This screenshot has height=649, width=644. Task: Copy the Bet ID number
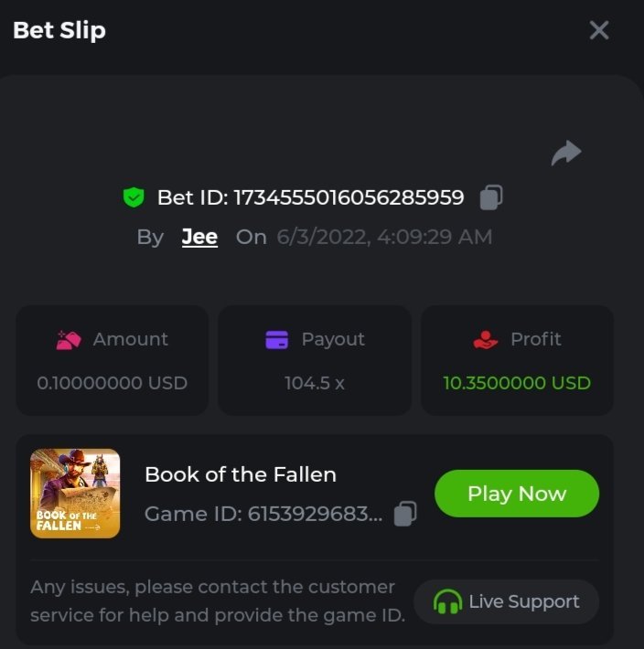click(491, 197)
